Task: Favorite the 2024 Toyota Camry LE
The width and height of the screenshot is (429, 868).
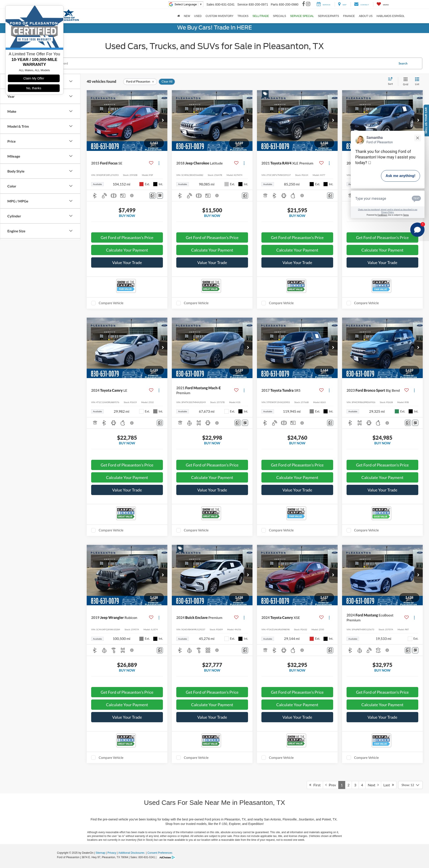Action: tap(151, 390)
